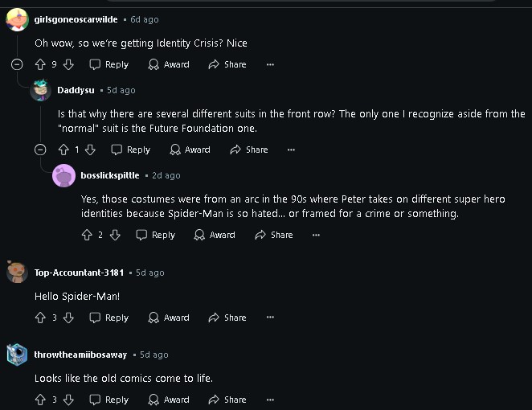Screen dimensions: 532x410
Task: Collapse Daddysu's reply thread
Action: point(41,150)
